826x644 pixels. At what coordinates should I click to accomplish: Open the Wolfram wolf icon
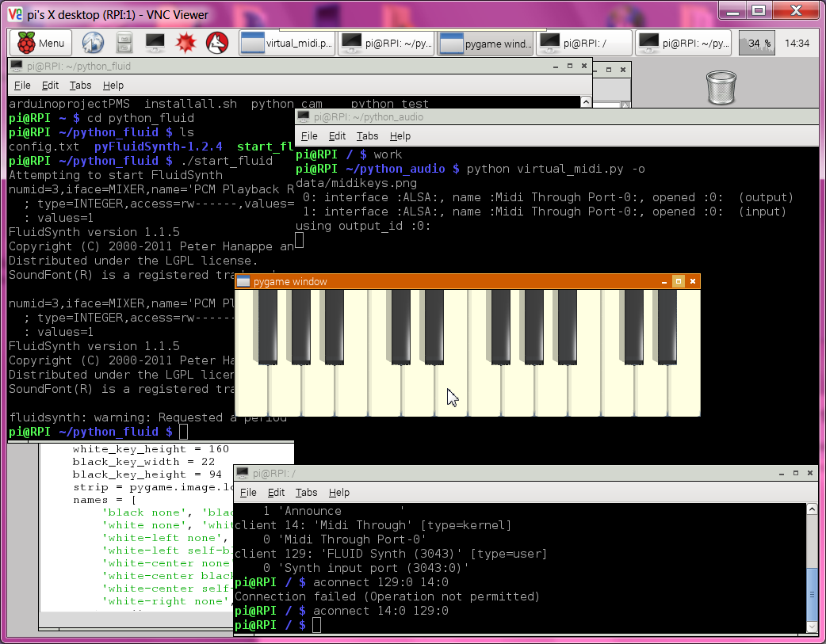pyautogui.click(x=216, y=44)
